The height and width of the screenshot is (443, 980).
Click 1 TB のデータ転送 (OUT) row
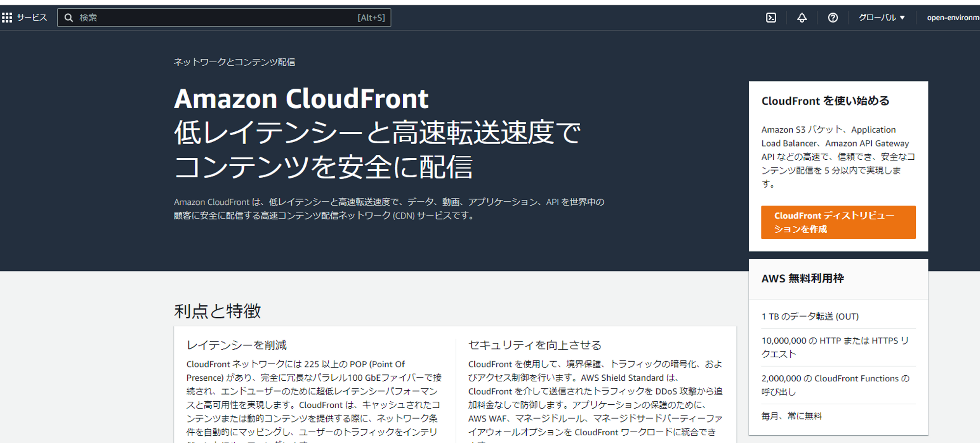810,317
